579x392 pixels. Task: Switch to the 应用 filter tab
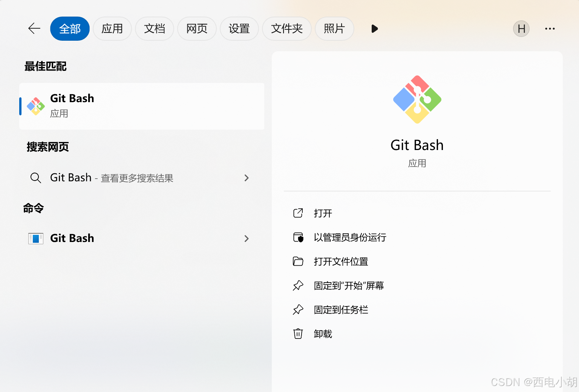click(112, 29)
